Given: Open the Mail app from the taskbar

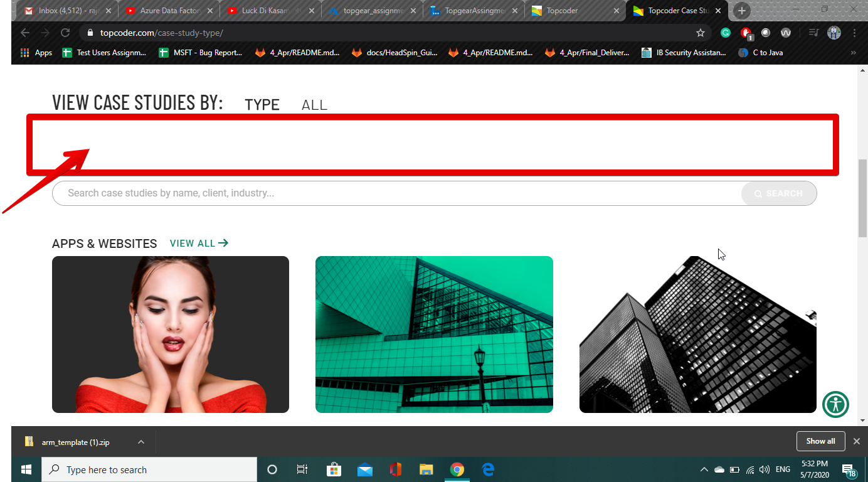Looking at the screenshot, I should tap(365, 469).
